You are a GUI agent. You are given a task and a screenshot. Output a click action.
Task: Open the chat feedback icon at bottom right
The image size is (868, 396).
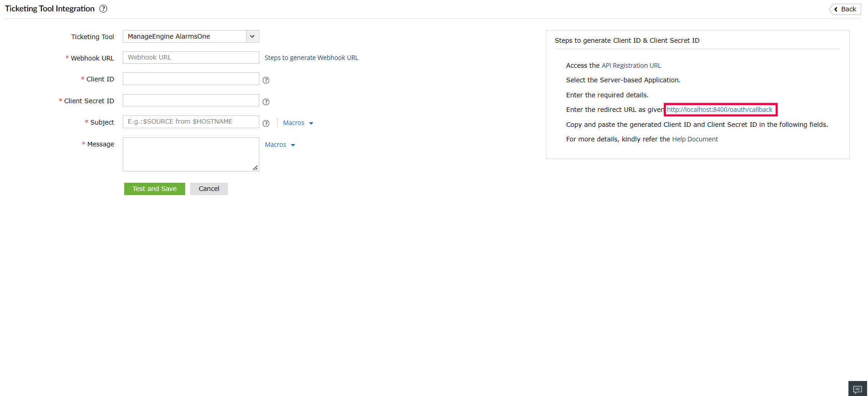[858, 389]
